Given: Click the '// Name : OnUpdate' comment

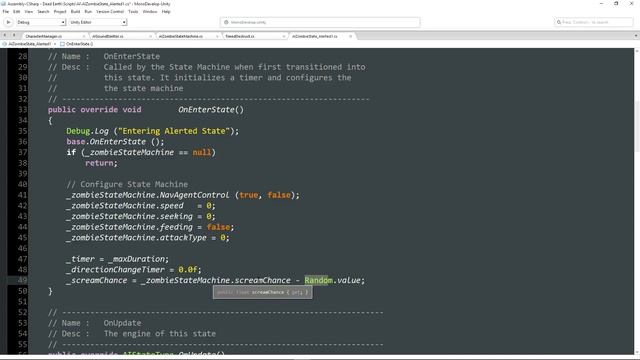Looking at the screenshot, I should (x=95, y=323).
